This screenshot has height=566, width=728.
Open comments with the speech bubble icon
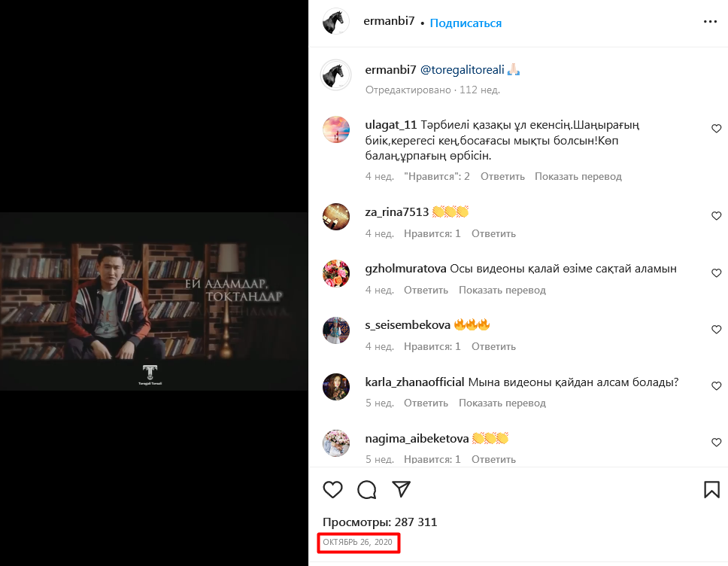367,490
